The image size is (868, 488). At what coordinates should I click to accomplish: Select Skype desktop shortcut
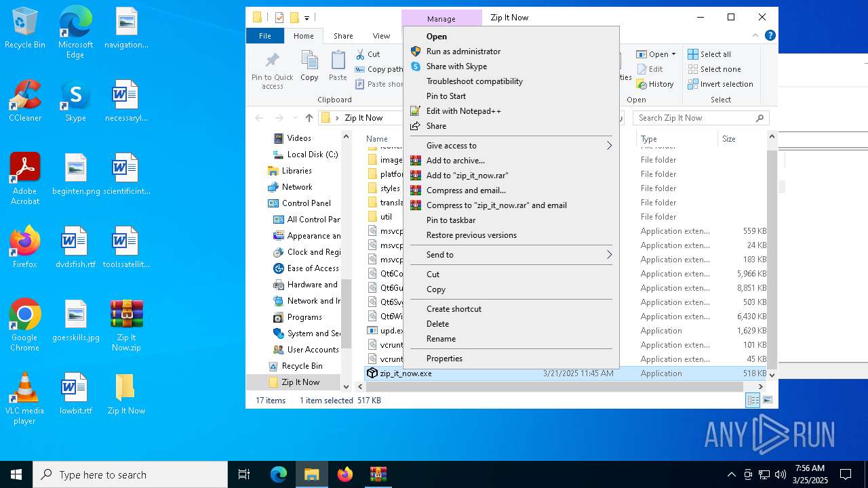[x=75, y=101]
